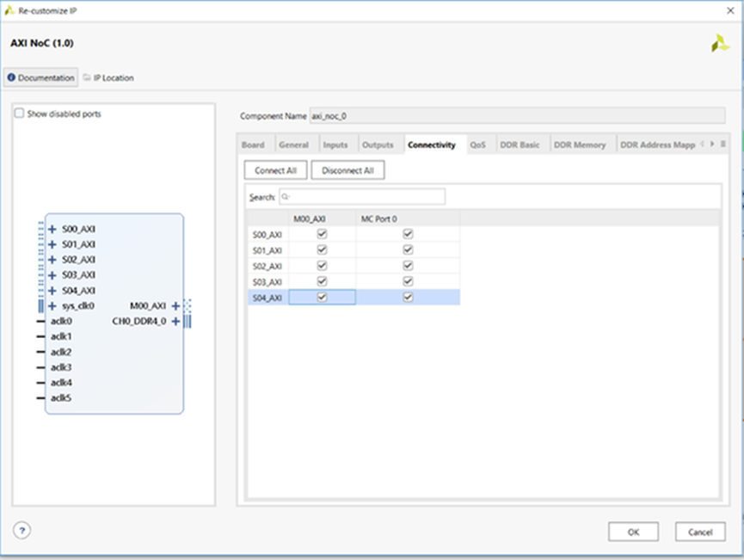Expand the S00_AXI port plus icon

[52, 230]
